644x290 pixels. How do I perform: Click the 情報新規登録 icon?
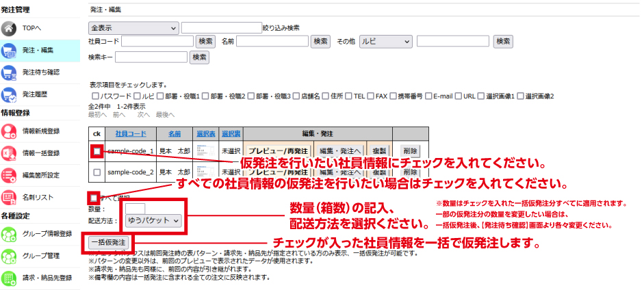(10, 130)
